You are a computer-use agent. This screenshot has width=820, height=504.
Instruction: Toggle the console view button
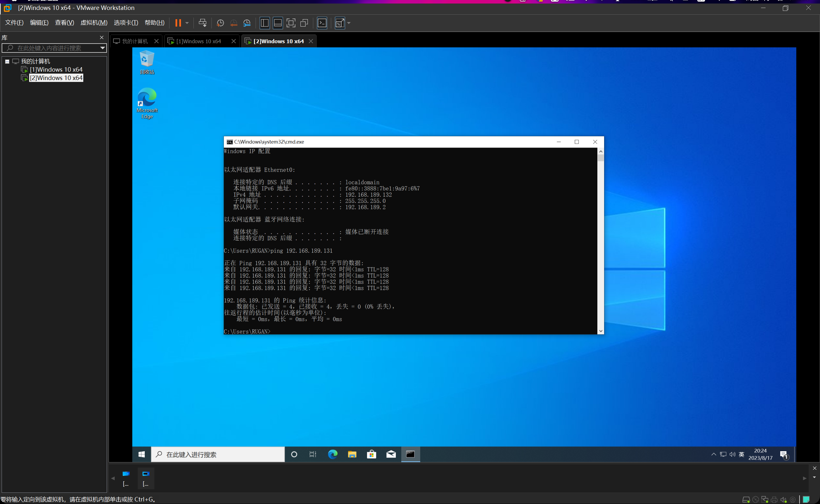tap(322, 23)
